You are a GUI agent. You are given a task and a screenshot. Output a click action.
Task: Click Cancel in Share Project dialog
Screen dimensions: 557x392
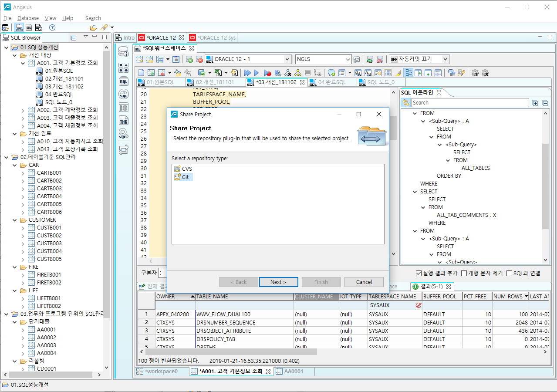click(x=364, y=282)
